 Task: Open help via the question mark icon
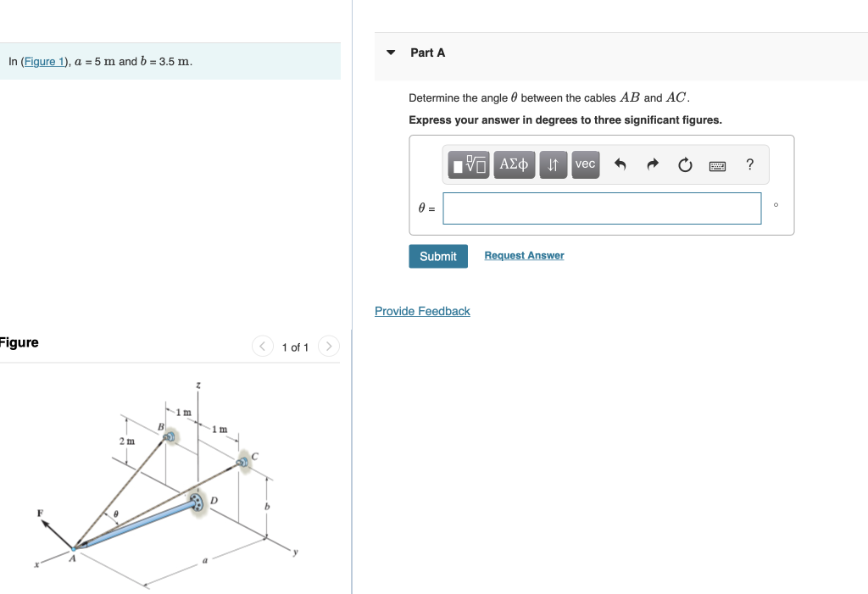click(749, 164)
